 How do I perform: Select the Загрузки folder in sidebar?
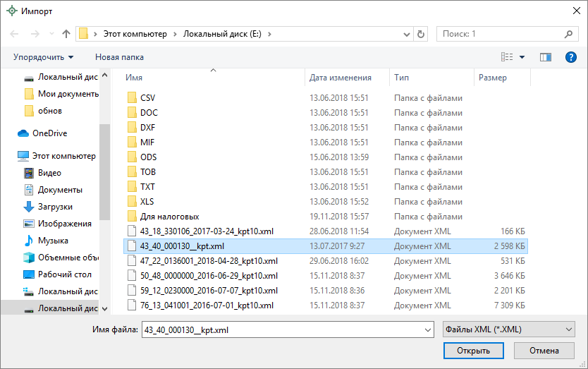(55, 207)
